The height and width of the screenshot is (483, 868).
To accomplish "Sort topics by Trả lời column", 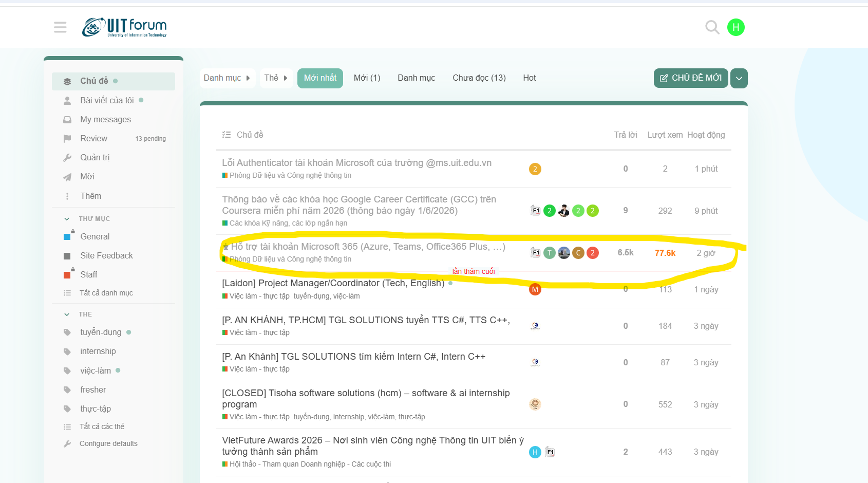I will [x=626, y=135].
